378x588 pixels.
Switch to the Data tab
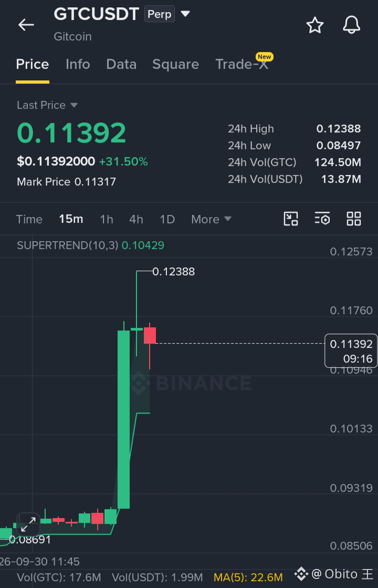pos(121,64)
